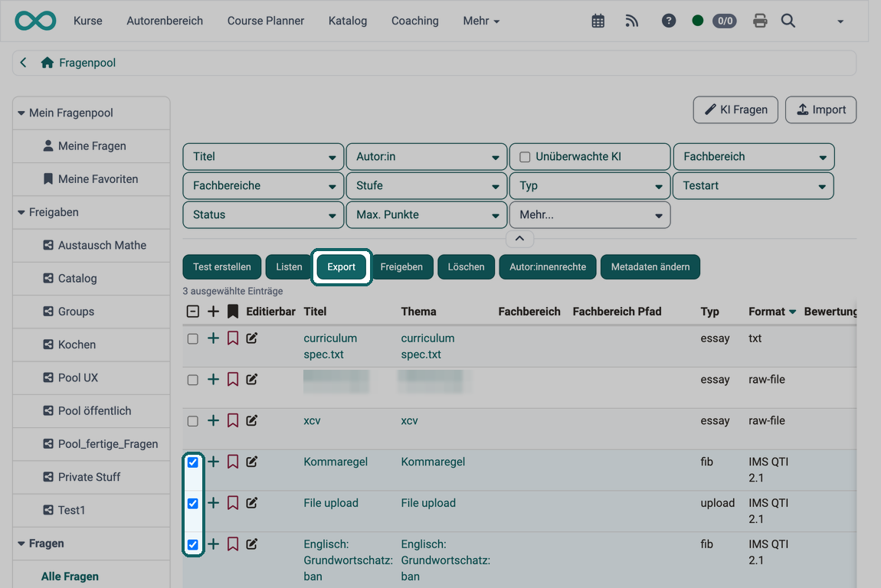Click the green online status dot

click(697, 21)
